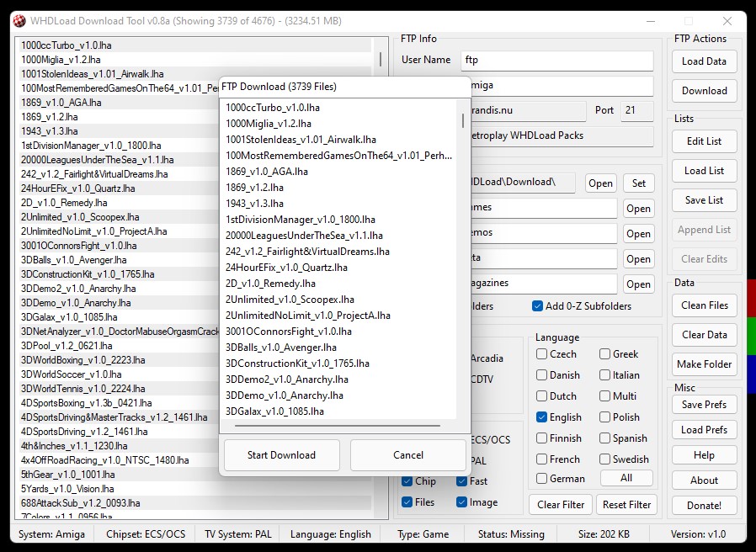Toggle the Polish language checkbox
Image resolution: width=756 pixels, height=552 pixels.
(604, 417)
